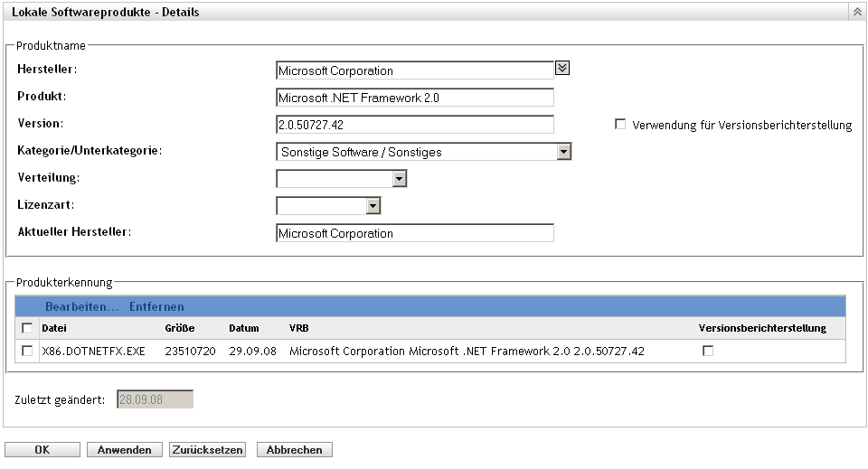Screen dimensions: 868x469
Task: Enable Verwendung für Versionsberichterstellung checkbox
Action: (x=620, y=125)
